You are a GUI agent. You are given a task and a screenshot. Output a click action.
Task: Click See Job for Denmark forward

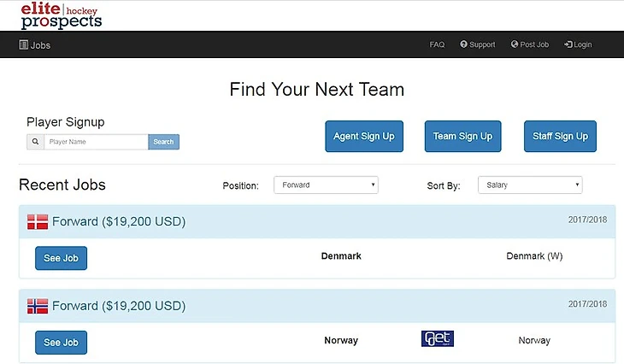61,258
